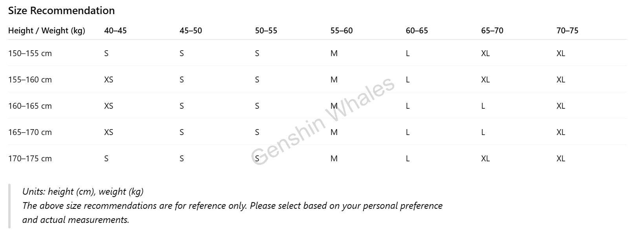Click the Size Recommendation heading
This screenshot has width=644, height=241.
pos(61,11)
